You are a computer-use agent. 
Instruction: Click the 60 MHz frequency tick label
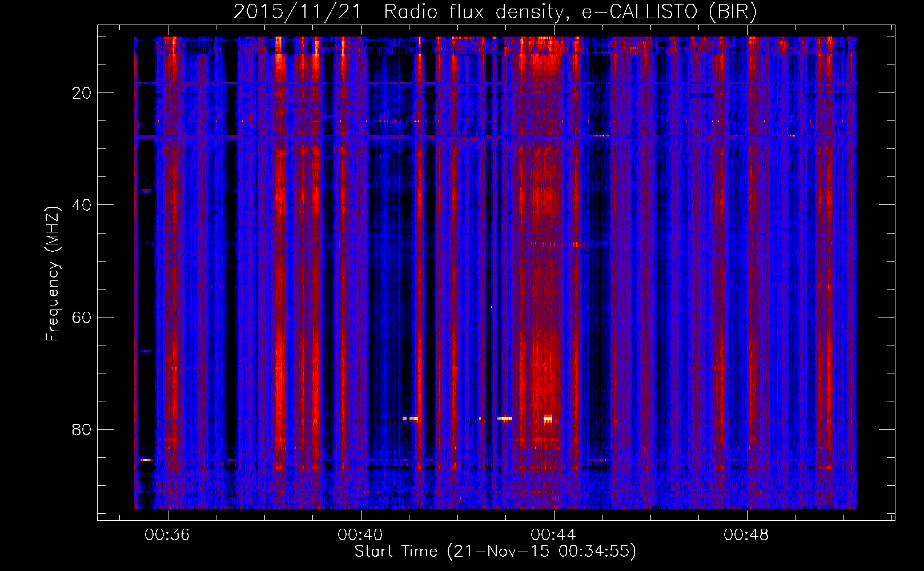(x=82, y=317)
